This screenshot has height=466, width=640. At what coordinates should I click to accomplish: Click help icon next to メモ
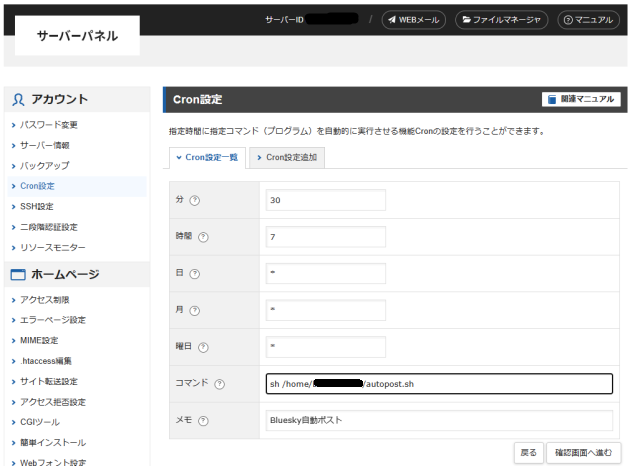(x=203, y=421)
